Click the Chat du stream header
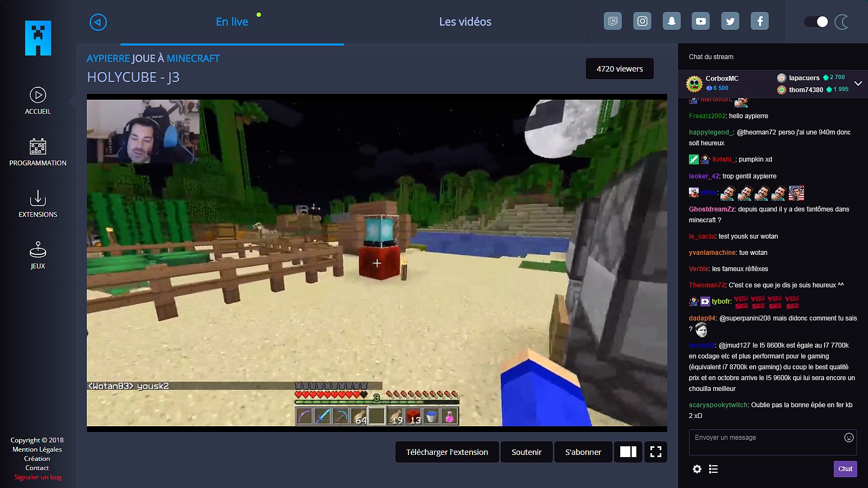 711,57
